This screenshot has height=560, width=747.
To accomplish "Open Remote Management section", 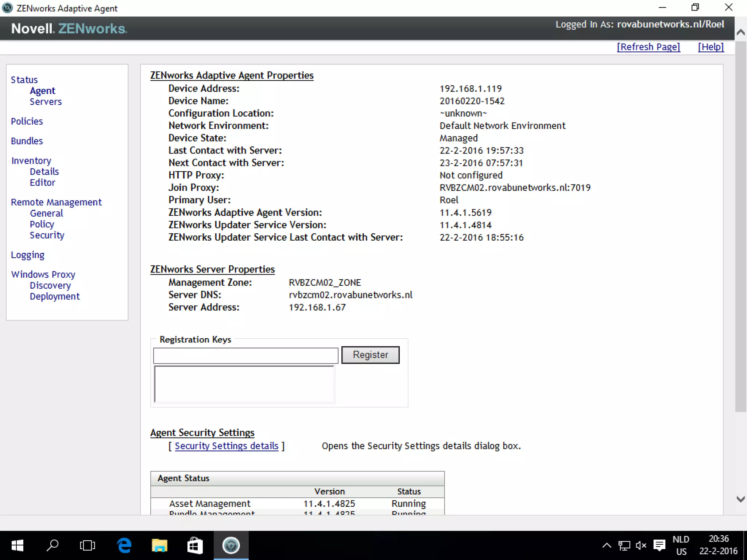I will [56, 202].
